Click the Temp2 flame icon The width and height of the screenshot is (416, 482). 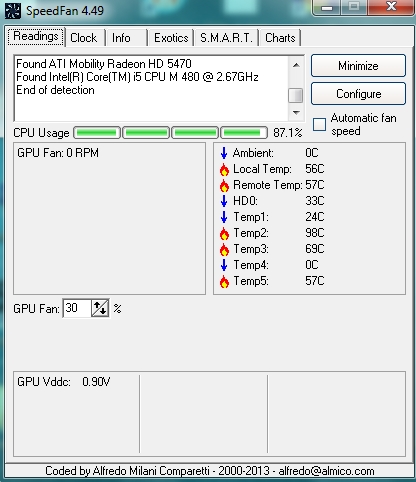(224, 233)
